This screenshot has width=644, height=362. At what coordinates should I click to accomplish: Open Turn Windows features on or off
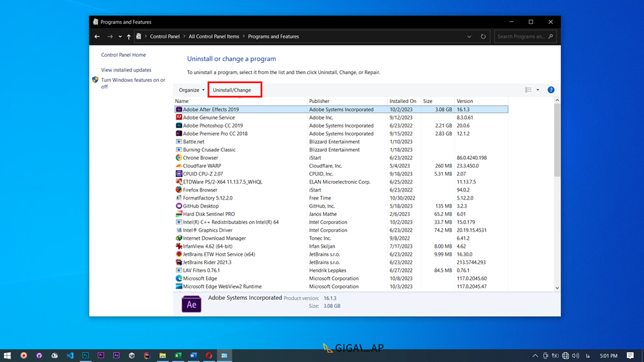133,83
